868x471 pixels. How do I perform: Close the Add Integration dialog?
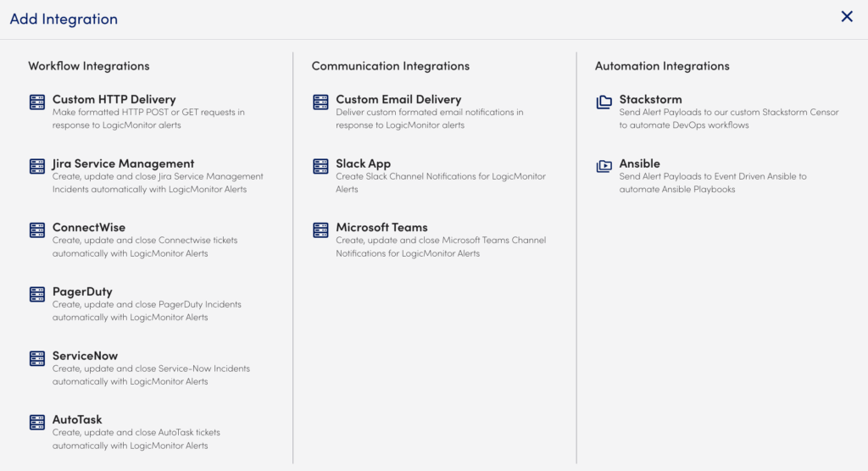pos(847,17)
